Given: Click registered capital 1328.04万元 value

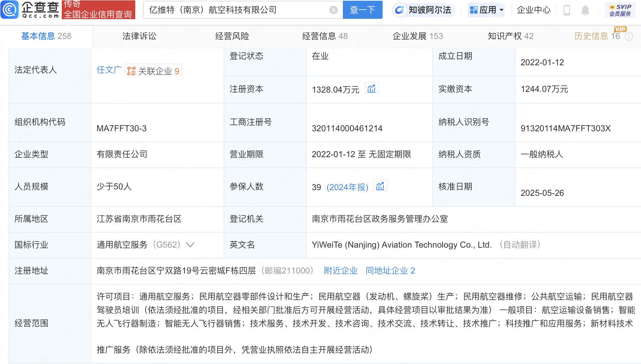Looking at the screenshot, I should pyautogui.click(x=335, y=90).
